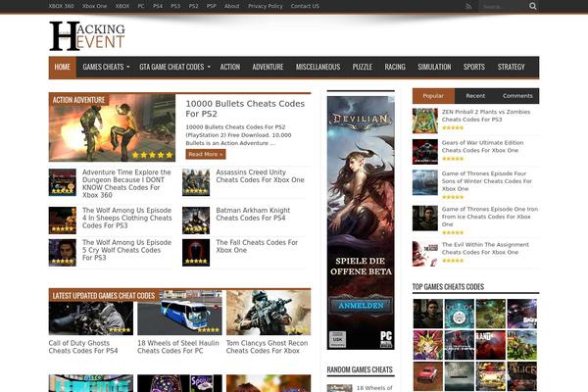
Task: Open Wolf Among Us Episode 5 link
Action: (126, 250)
